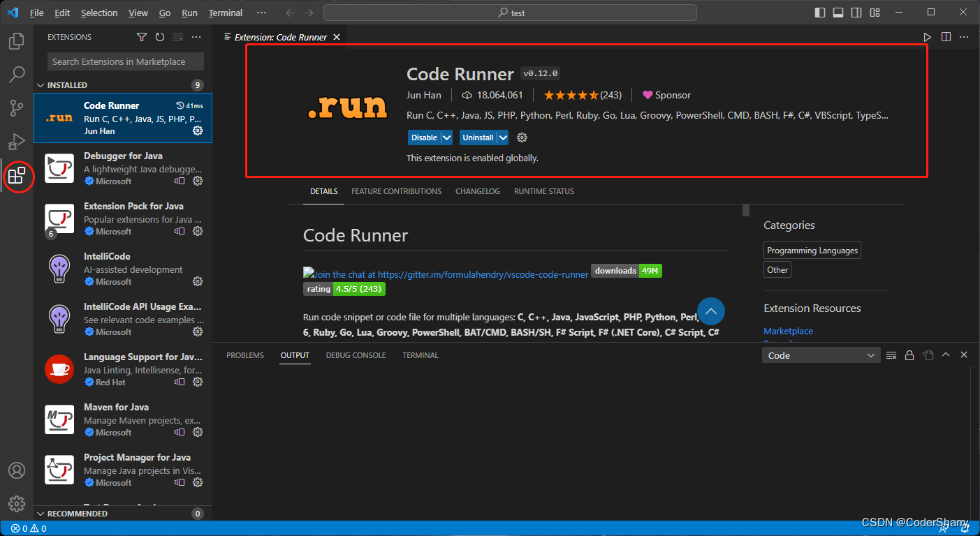Image resolution: width=980 pixels, height=536 pixels.
Task: Click the title bar 'test' search box
Action: (510, 13)
